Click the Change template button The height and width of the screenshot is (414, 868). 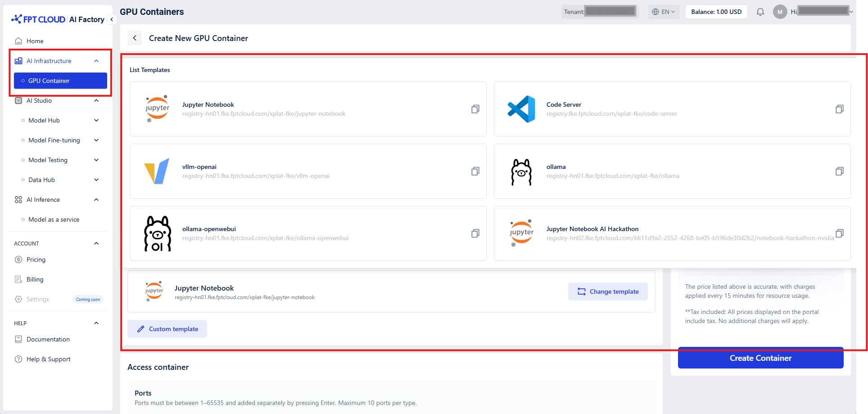[x=608, y=291]
